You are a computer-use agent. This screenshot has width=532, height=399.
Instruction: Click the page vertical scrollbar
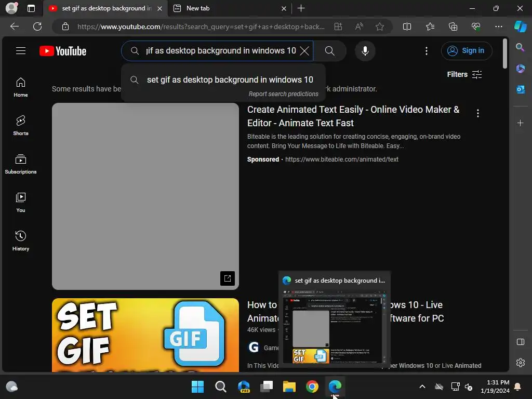pos(505,54)
